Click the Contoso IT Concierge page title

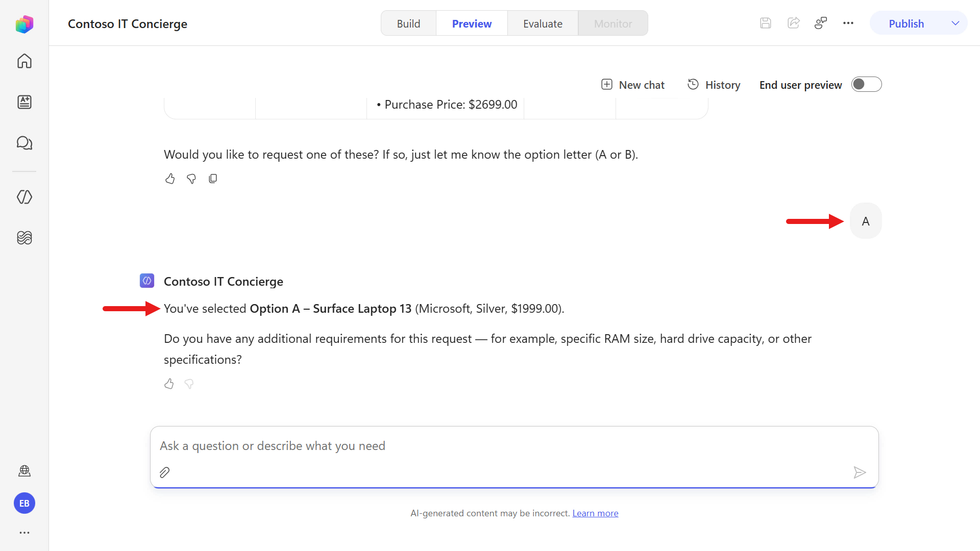128,23
